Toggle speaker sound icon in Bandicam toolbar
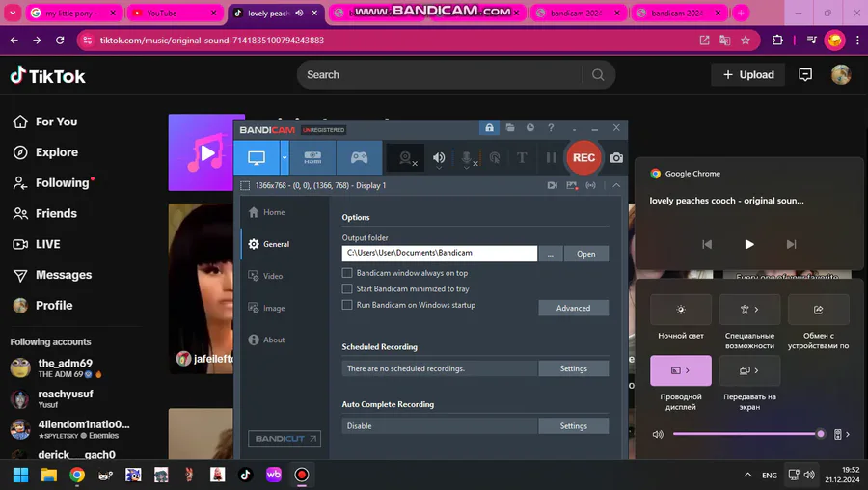 click(439, 158)
